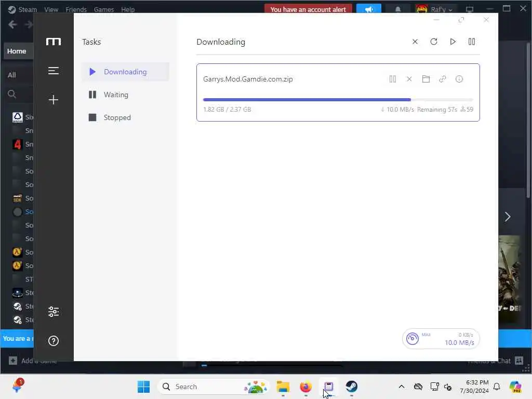Click Steam Big Picture monitor icon
Screen dimensions: 532x399
470,9
